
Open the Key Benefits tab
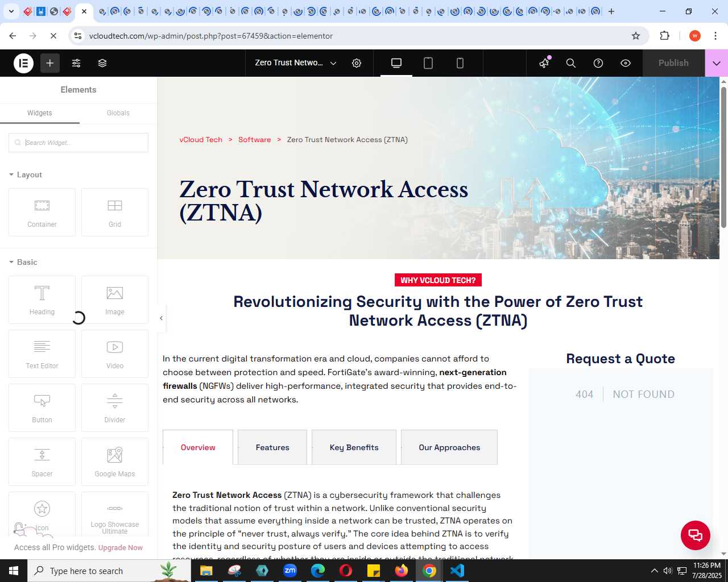[354, 447]
